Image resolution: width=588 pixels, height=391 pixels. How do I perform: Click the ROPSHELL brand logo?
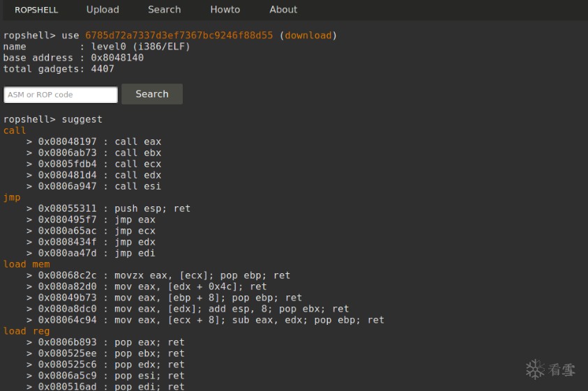pyautogui.click(x=36, y=10)
